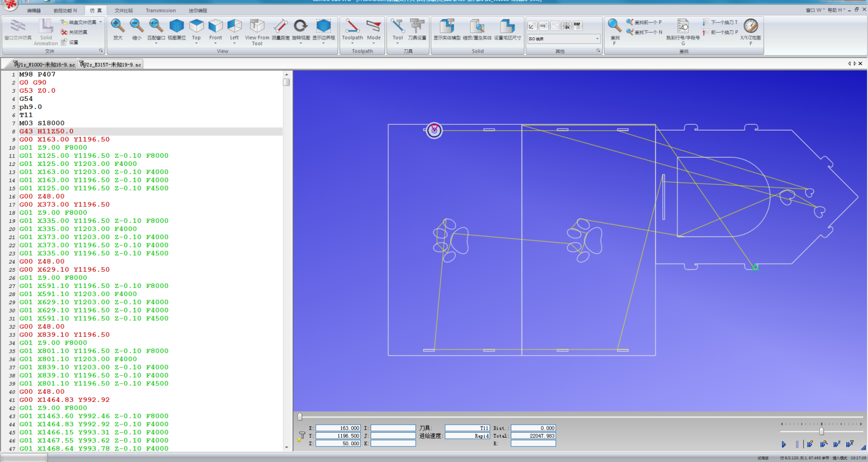This screenshot has height=462, width=868.
Task: Open the ISO 铣床 machine type dropdown
Action: (564, 39)
